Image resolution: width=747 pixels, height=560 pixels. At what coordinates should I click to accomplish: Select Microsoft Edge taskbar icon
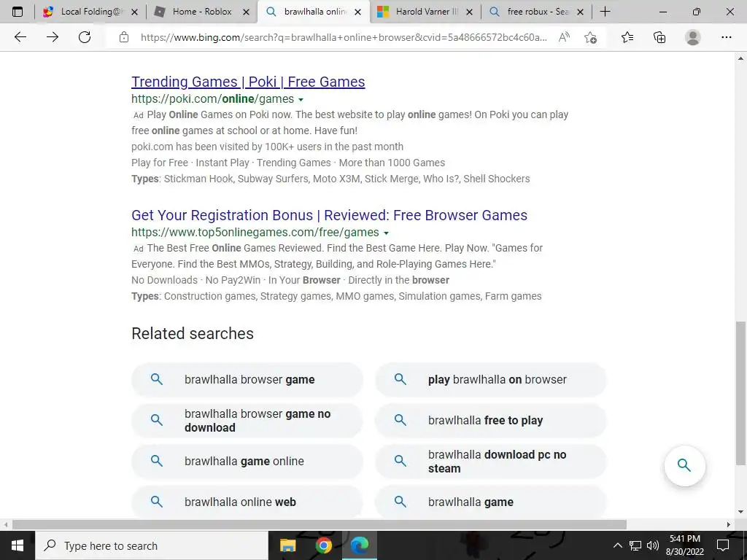click(x=360, y=545)
